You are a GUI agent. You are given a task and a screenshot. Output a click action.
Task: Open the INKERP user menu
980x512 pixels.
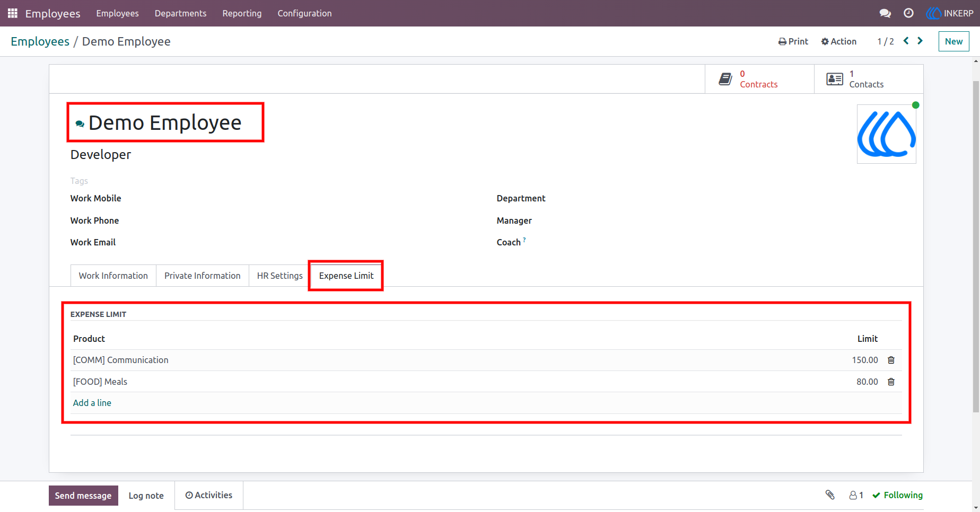(950, 13)
